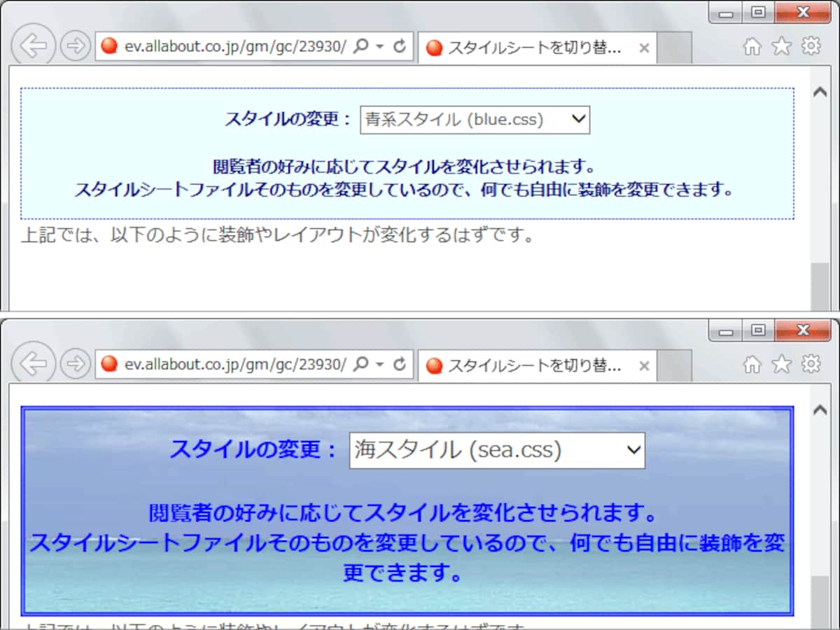Open Favorites star in lower browser window

tap(781, 364)
